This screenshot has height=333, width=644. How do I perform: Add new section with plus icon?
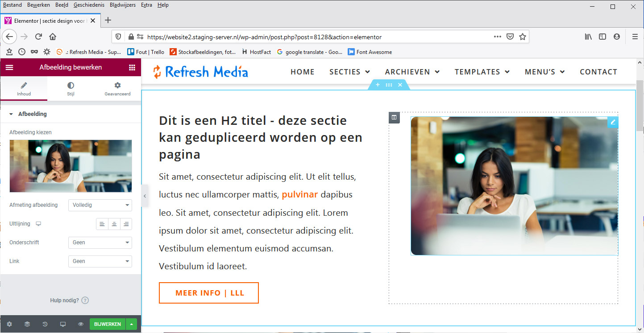pos(378,85)
